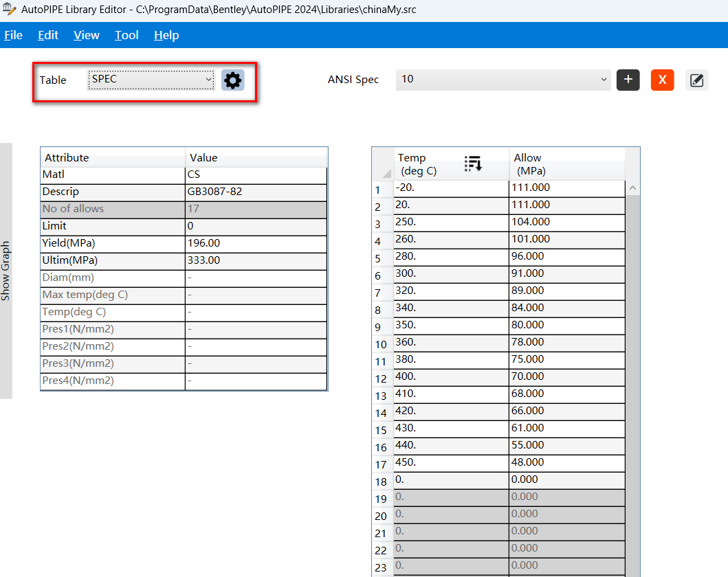Click the AutoPIPE Library Editor title icon
This screenshot has height=577, width=728.
9,10
